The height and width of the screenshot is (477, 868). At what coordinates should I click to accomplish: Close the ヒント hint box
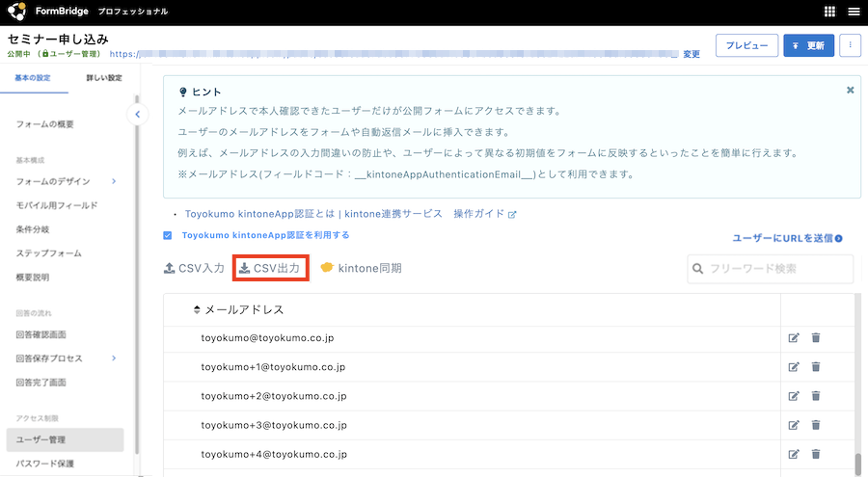(x=850, y=90)
